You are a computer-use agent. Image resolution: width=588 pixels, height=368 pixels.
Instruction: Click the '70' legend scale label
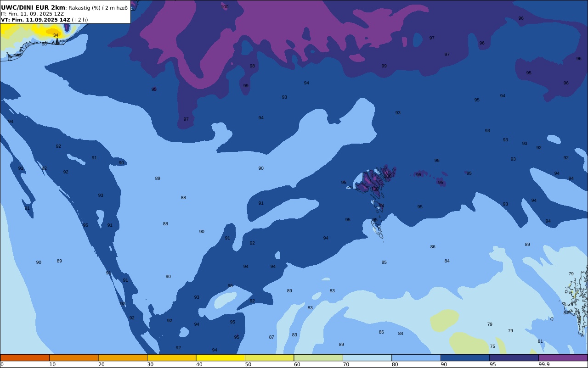pos(346,364)
